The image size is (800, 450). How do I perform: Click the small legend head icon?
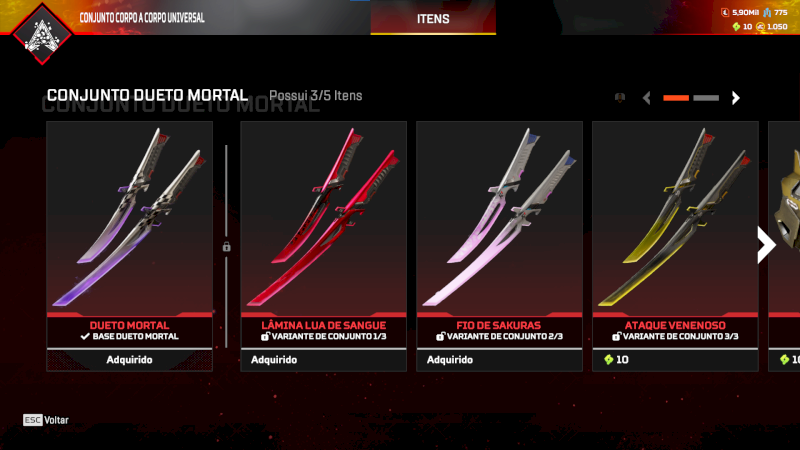(x=620, y=97)
